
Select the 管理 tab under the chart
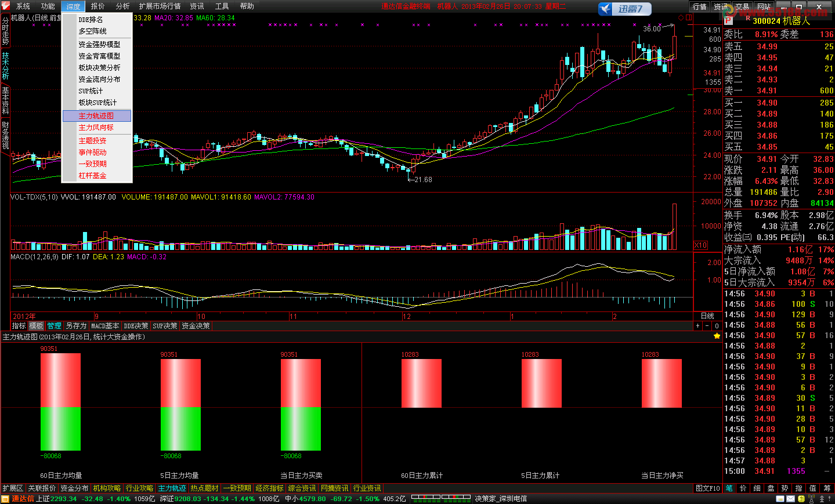click(55, 326)
